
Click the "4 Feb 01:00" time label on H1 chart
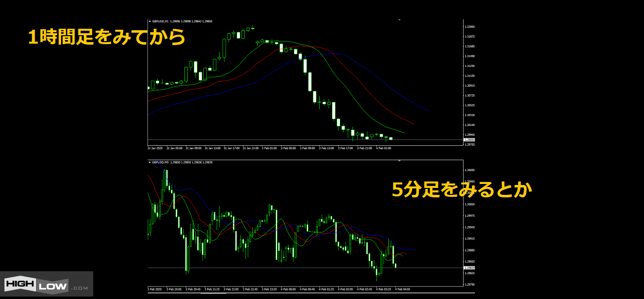click(x=384, y=148)
